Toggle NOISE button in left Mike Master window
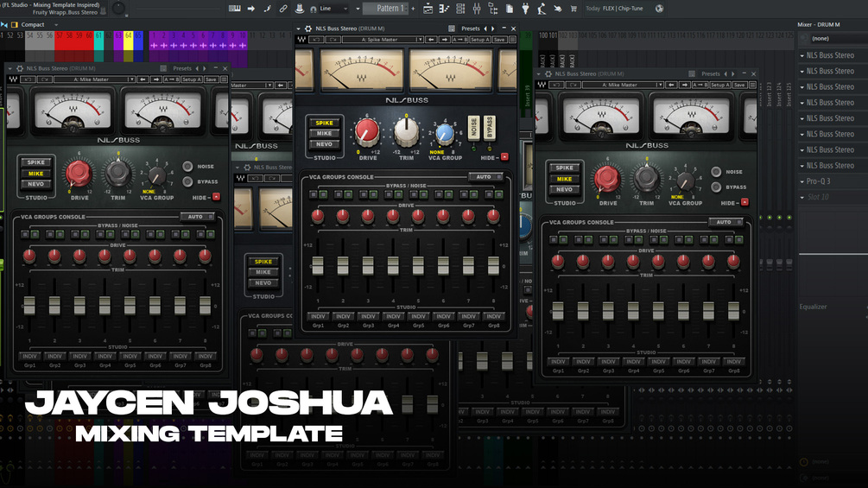The height and width of the screenshot is (488, 868). pyautogui.click(x=187, y=166)
